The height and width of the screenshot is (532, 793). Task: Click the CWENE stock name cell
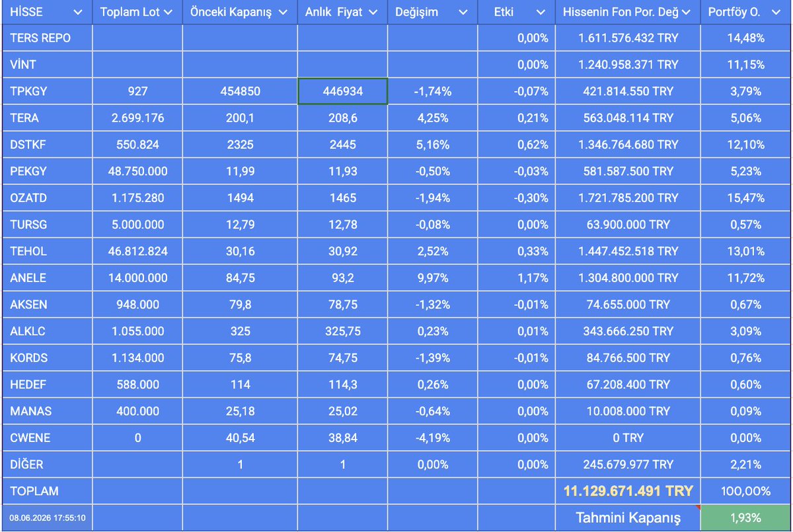[x=46, y=438]
